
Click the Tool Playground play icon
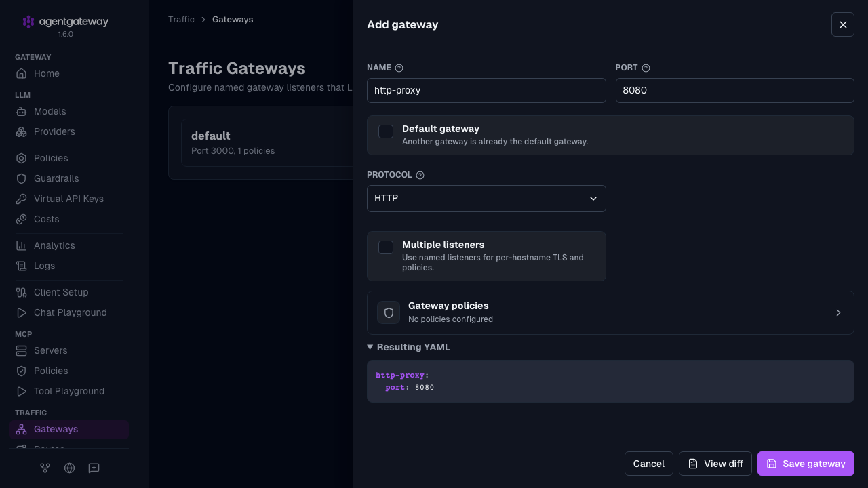pyautogui.click(x=22, y=391)
